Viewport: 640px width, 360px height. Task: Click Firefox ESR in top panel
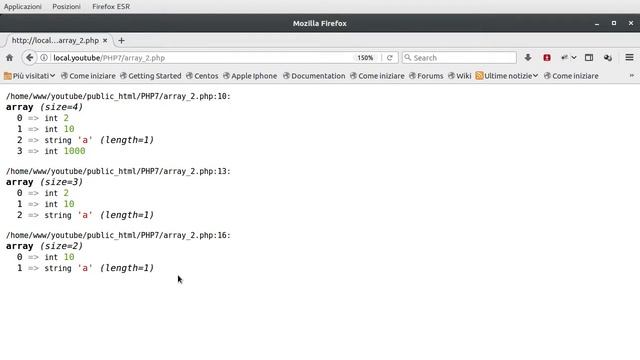click(x=111, y=7)
